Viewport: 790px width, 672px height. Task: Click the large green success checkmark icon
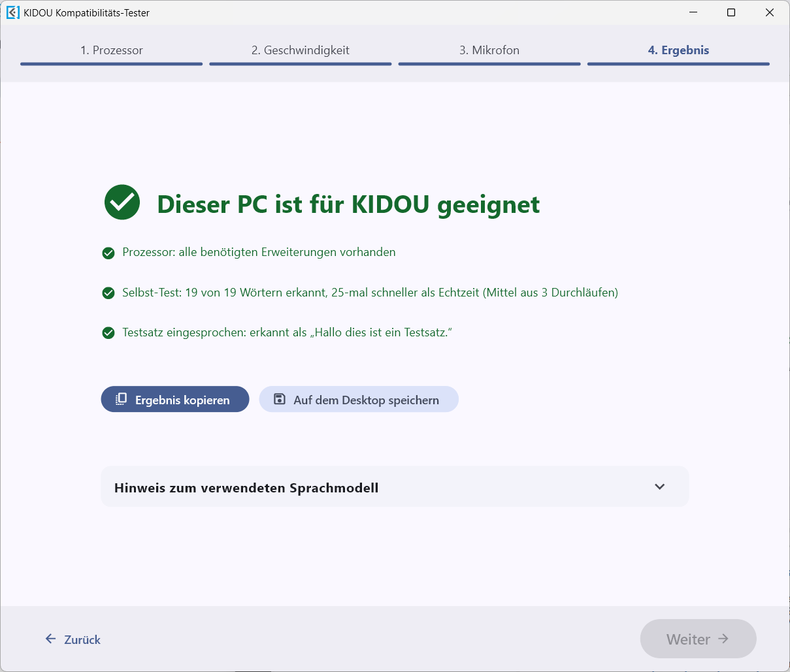click(x=122, y=202)
